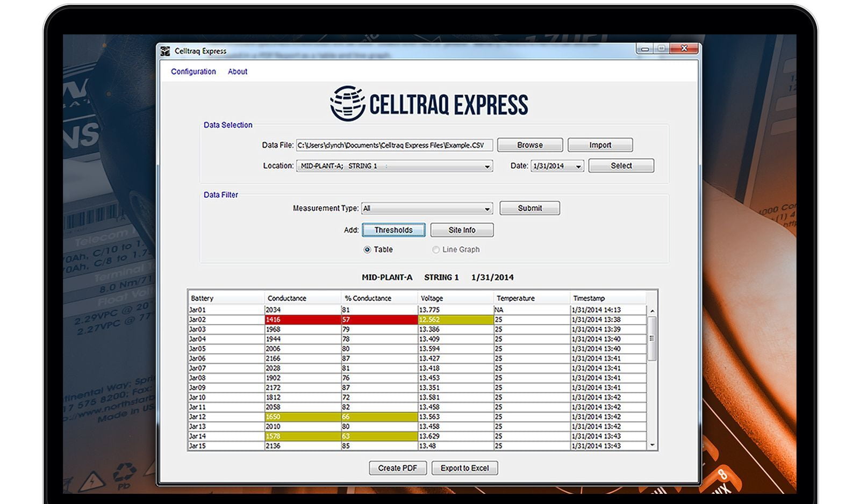Select the Jar13 battery cell
Viewport: 860px width, 504px height.
click(x=226, y=426)
